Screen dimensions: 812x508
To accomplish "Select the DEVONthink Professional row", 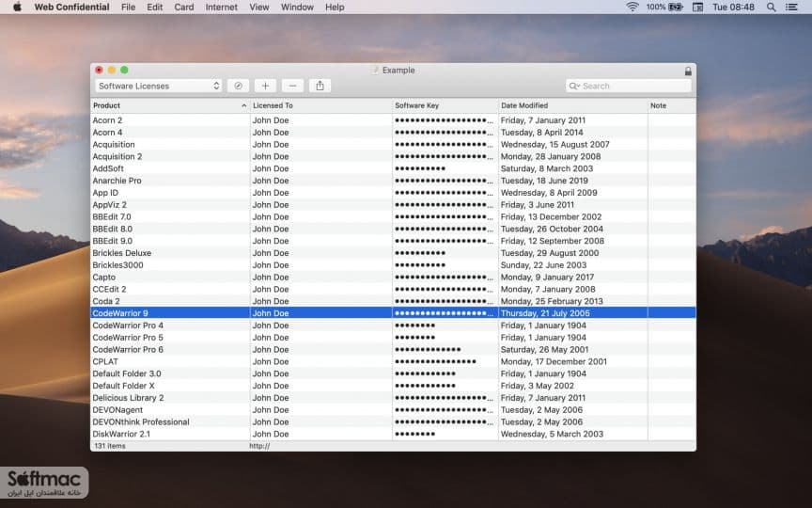I will click(x=393, y=422).
